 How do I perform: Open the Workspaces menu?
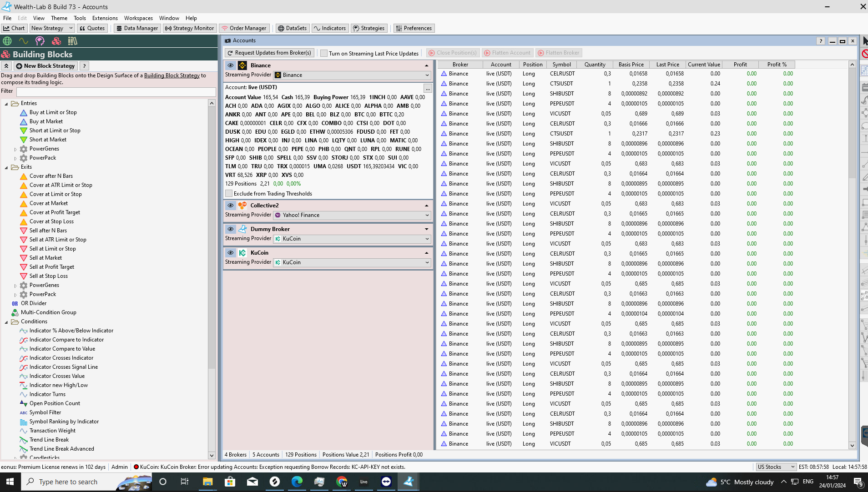(x=138, y=18)
